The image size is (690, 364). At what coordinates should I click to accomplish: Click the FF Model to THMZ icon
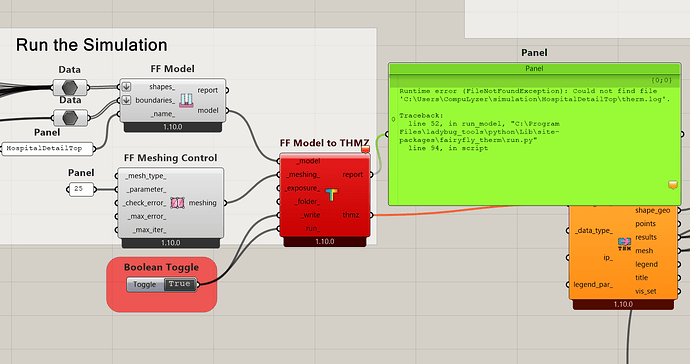331,195
